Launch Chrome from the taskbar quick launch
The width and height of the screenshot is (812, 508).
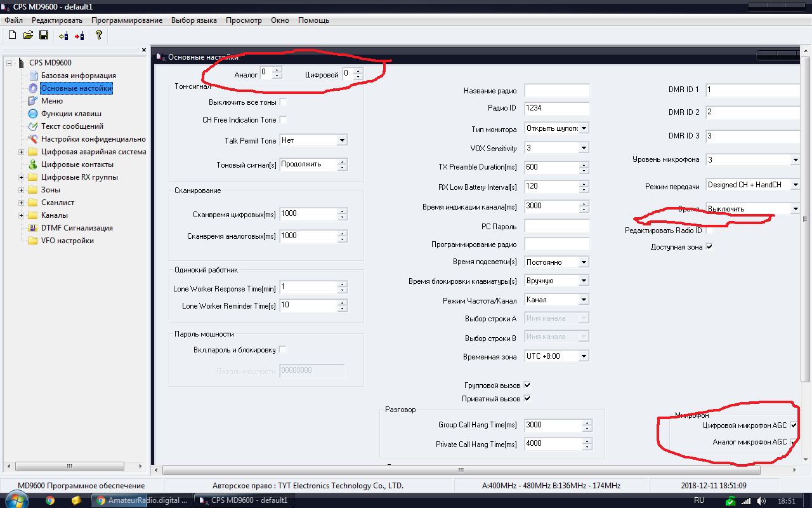[x=50, y=500]
